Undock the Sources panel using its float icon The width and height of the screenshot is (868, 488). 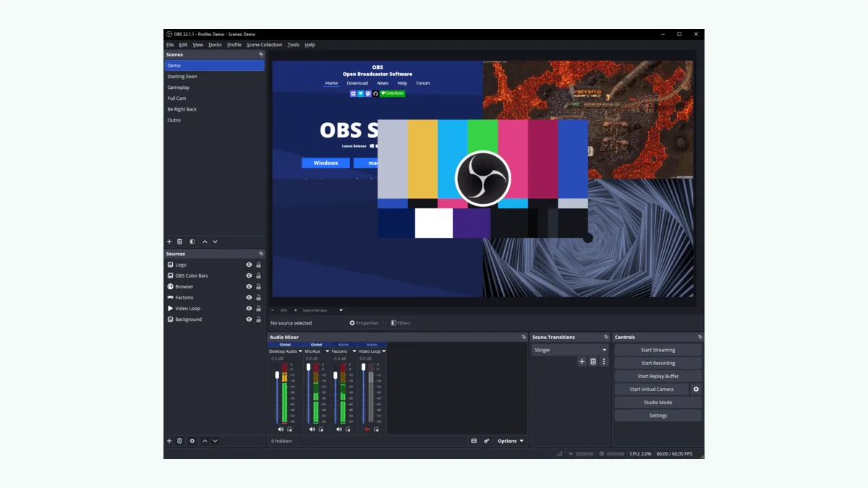coord(261,254)
